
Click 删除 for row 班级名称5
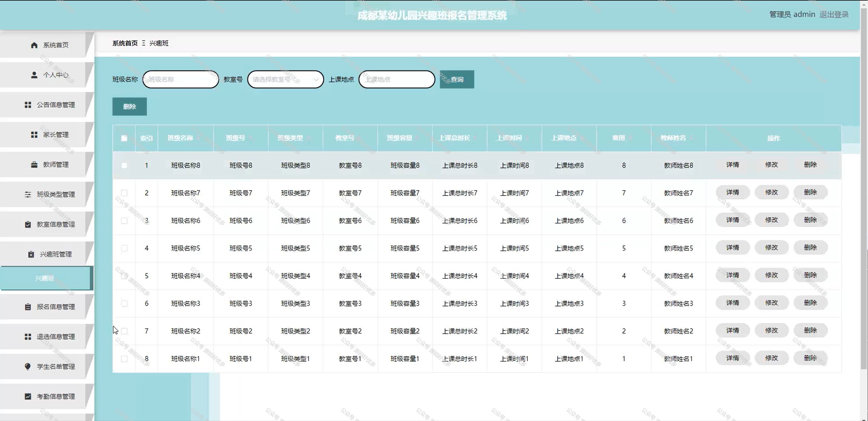click(x=810, y=248)
